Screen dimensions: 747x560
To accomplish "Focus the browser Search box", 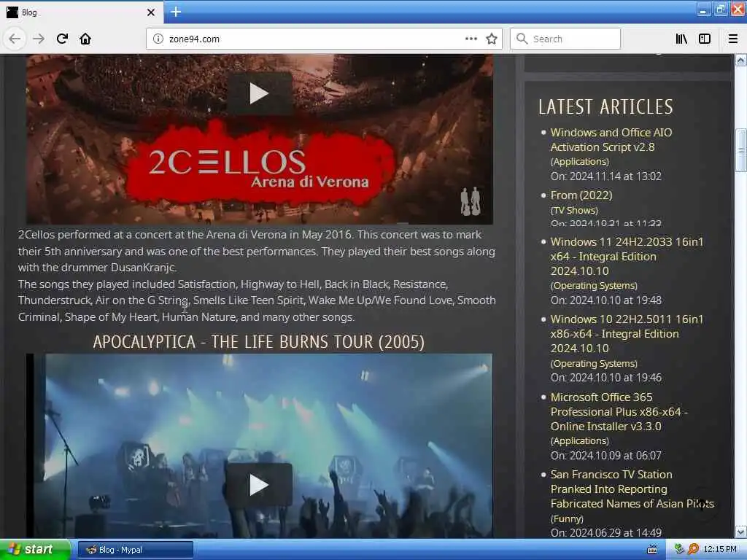I will 565,39.
